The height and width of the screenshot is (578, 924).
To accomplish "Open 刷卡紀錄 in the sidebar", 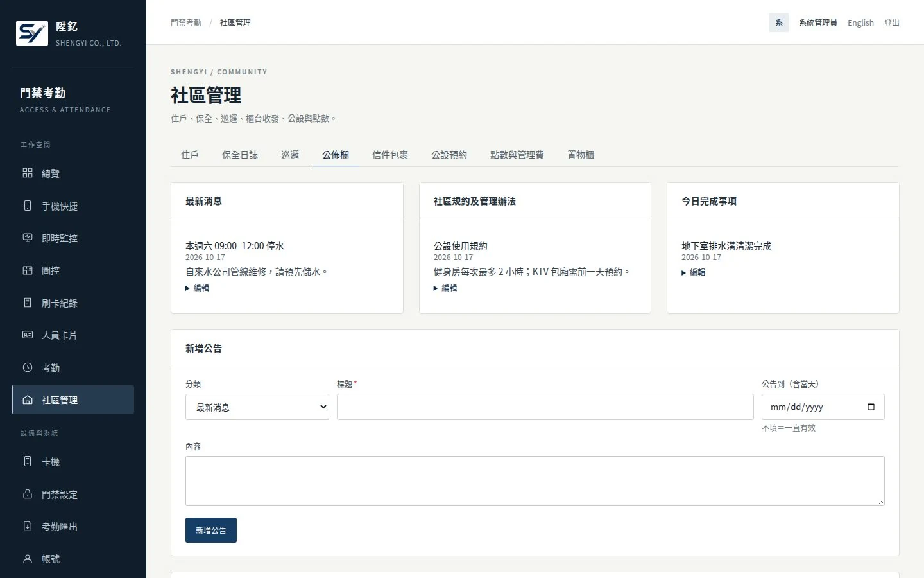I will point(73,302).
